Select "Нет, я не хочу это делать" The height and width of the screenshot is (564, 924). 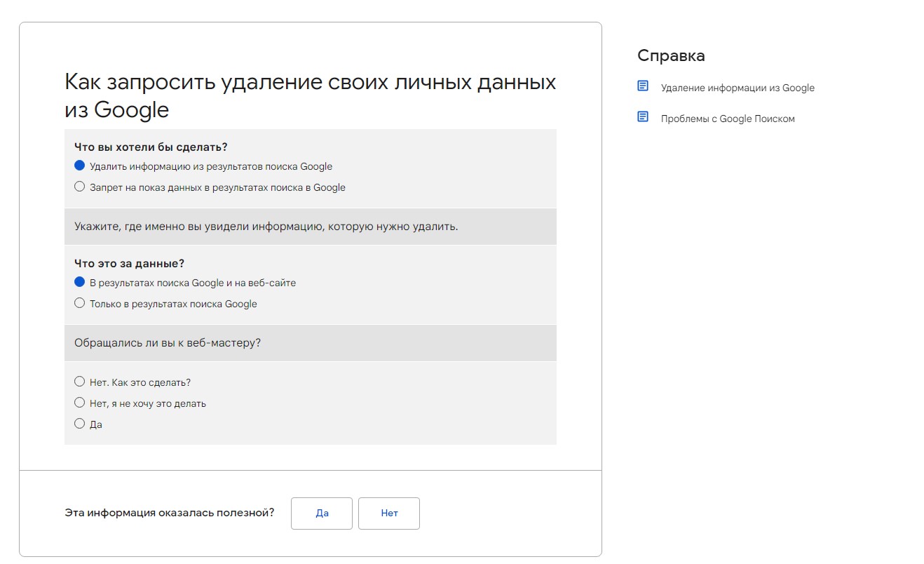click(79, 403)
